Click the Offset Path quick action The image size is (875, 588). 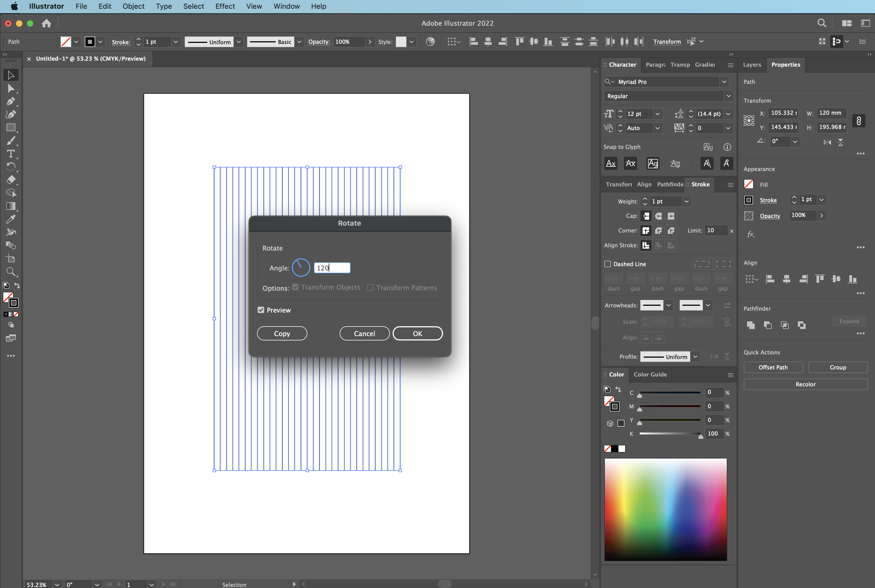pos(773,367)
